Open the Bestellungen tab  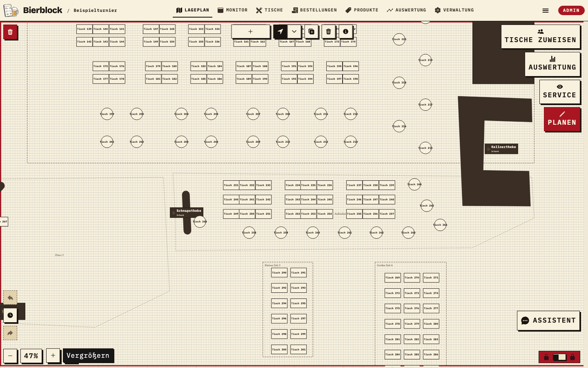click(x=314, y=10)
